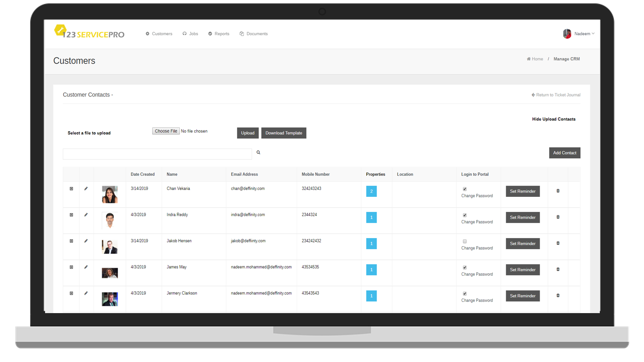Screen dimensions: 644x362
Task: Click trash icon for James May
Action: pos(558,269)
